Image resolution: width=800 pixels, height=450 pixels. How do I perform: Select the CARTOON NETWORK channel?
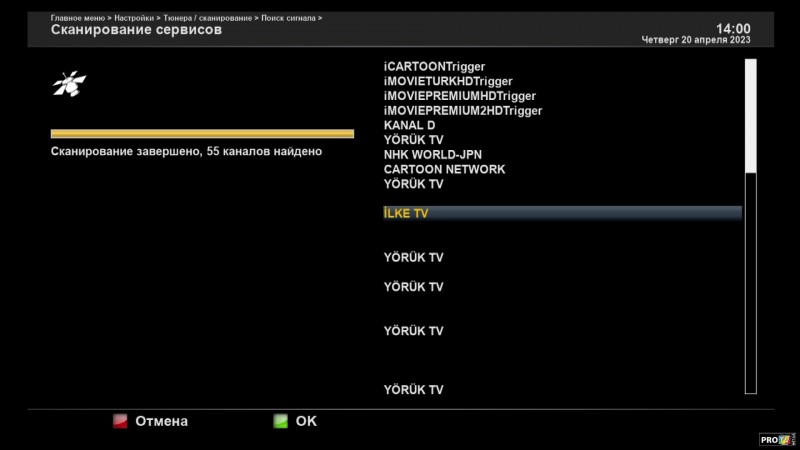tap(444, 169)
